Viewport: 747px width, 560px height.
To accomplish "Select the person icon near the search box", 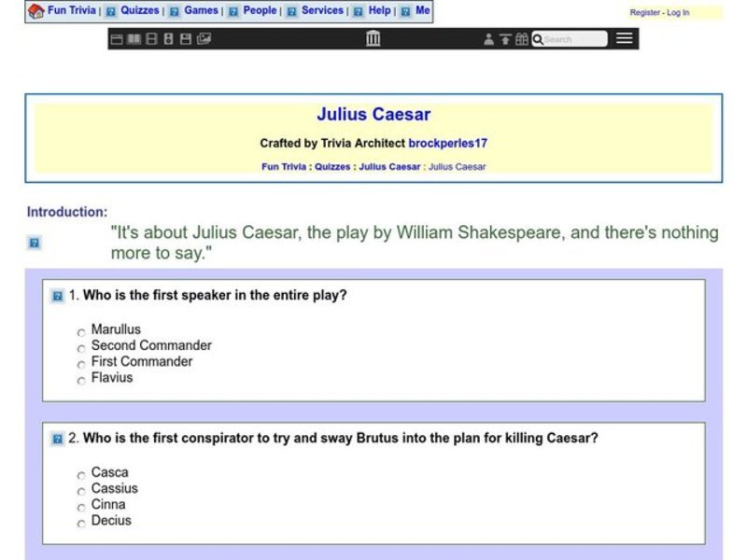I will coord(488,39).
